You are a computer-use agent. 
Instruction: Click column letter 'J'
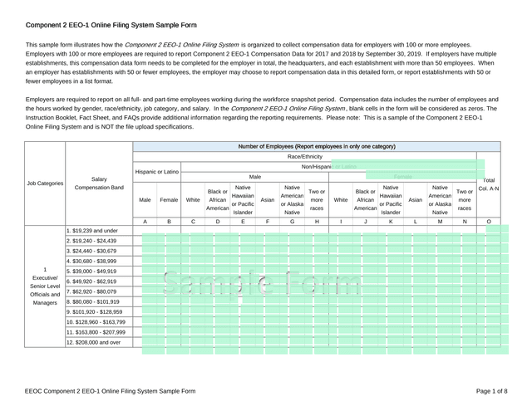pyautogui.click(x=366, y=222)
